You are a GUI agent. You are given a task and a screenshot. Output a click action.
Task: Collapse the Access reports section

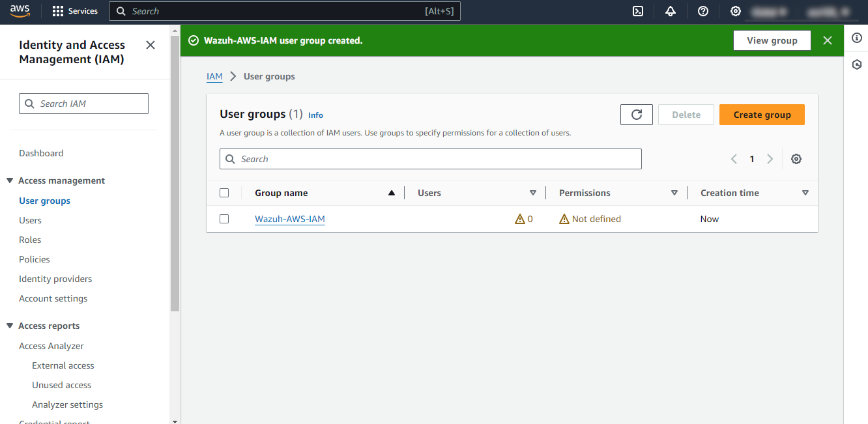pyautogui.click(x=10, y=326)
